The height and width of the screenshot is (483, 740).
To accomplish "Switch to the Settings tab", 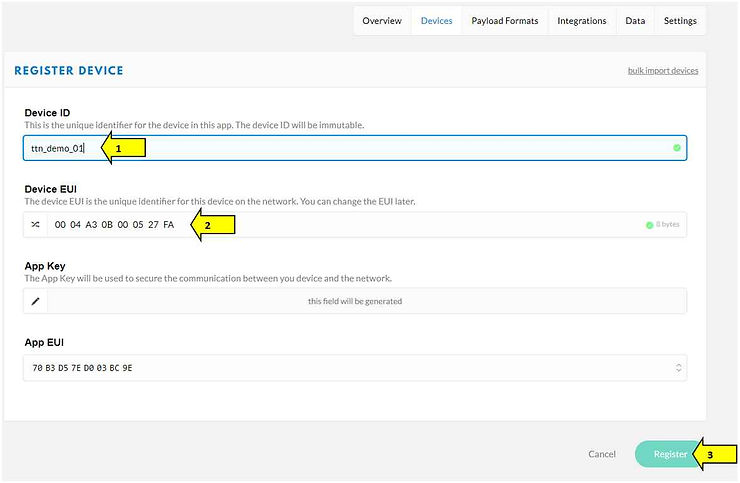I will tap(680, 21).
